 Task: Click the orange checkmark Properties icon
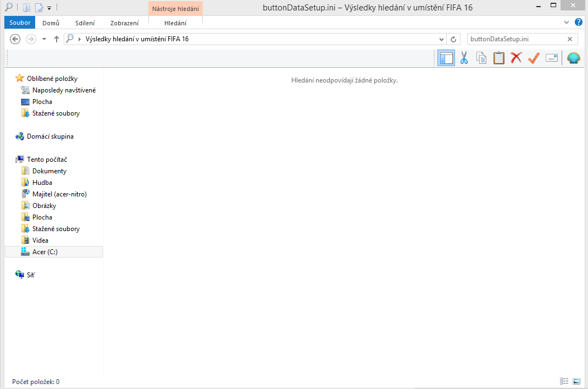(533, 58)
